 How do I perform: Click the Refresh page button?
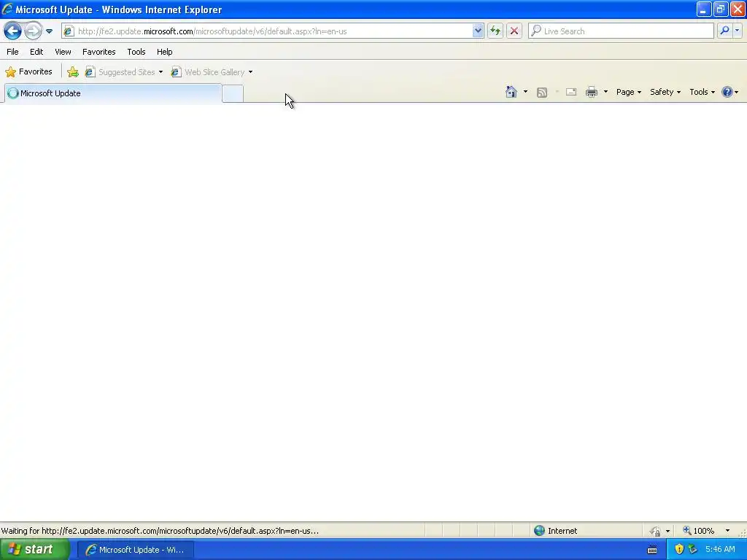point(495,31)
